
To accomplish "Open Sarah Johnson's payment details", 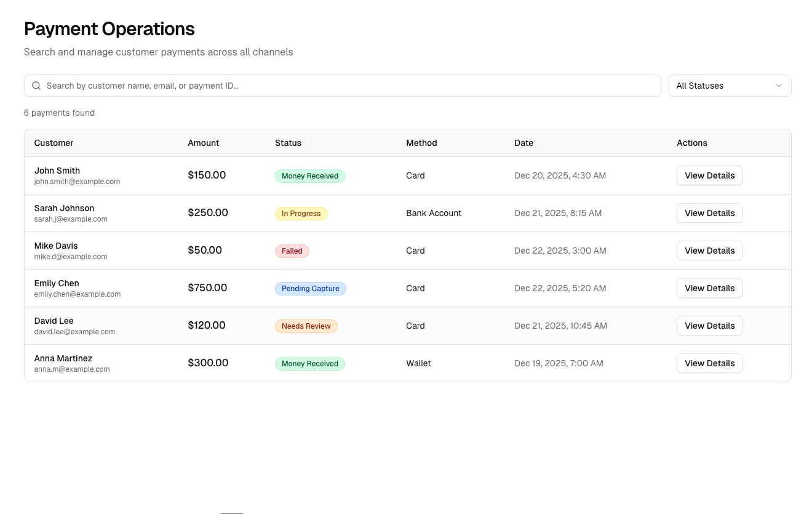I will coord(709,213).
